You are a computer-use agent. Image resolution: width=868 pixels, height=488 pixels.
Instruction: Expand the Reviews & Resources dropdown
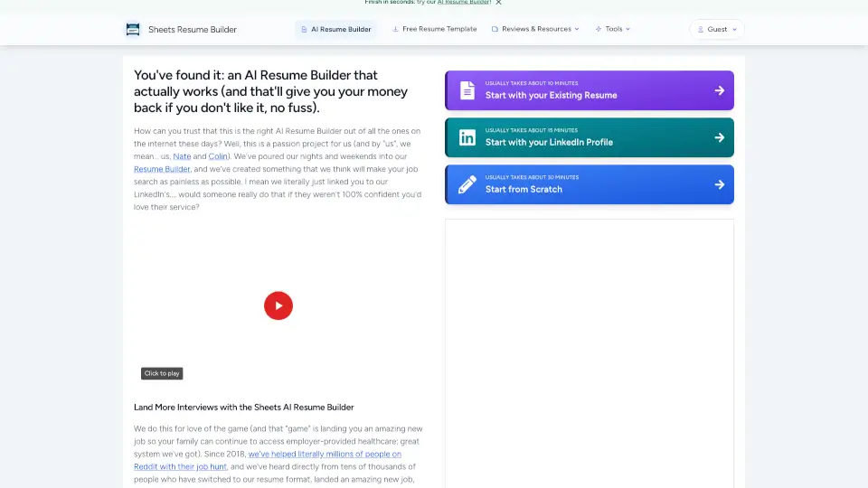tap(536, 29)
